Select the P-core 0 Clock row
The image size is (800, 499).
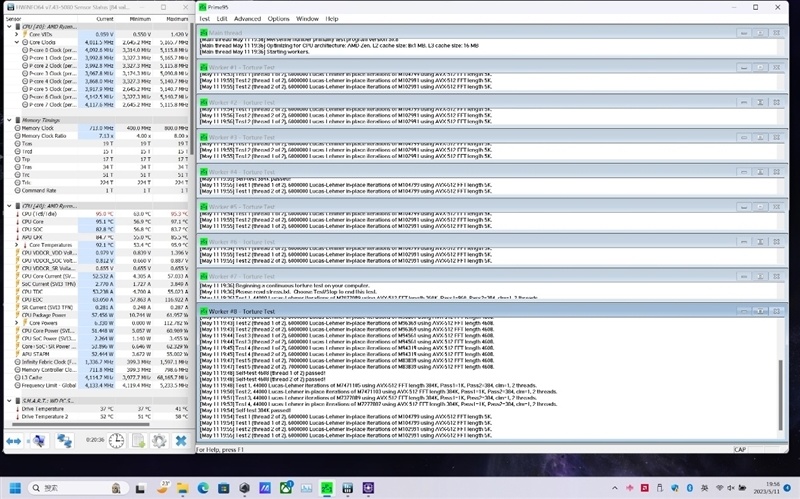(97, 50)
